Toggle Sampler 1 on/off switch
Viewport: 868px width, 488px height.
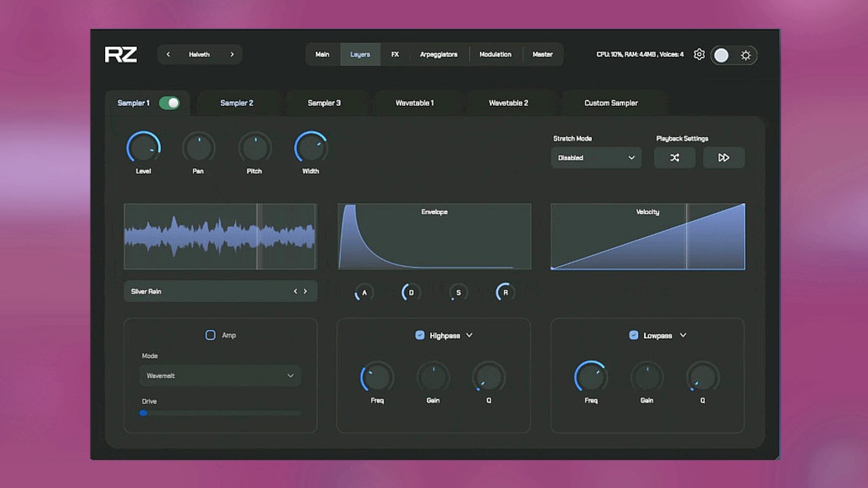click(x=170, y=103)
